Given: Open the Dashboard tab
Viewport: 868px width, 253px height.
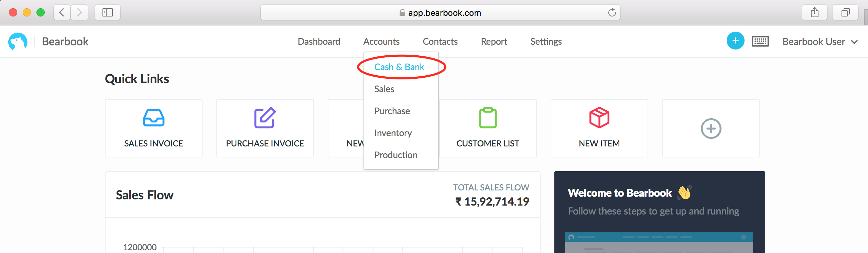Looking at the screenshot, I should pos(319,42).
